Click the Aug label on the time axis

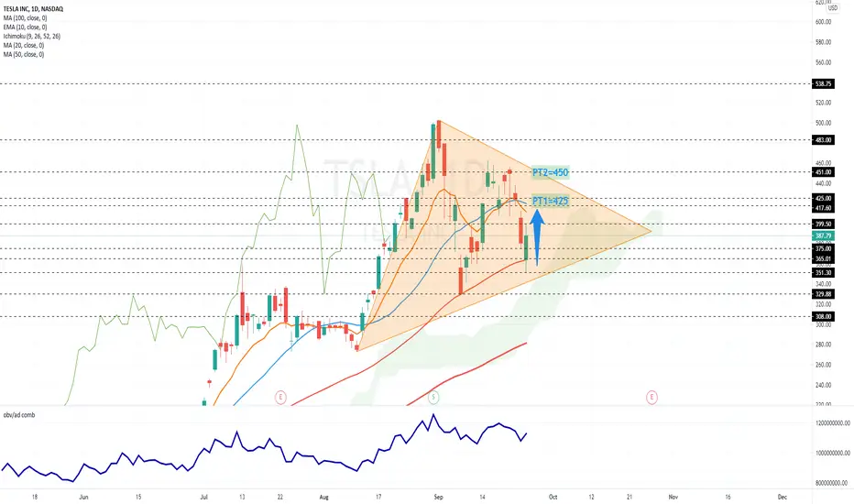[324, 497]
